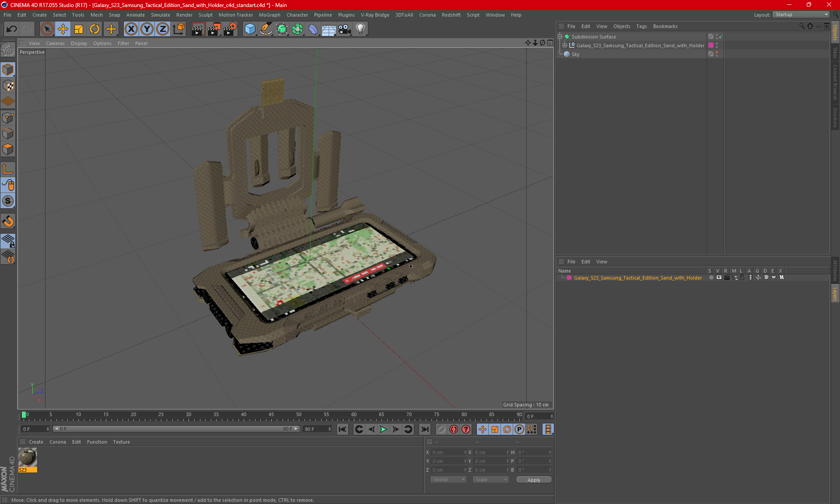Click the Make Editable icon
The width and height of the screenshot is (840, 504).
tap(8, 50)
